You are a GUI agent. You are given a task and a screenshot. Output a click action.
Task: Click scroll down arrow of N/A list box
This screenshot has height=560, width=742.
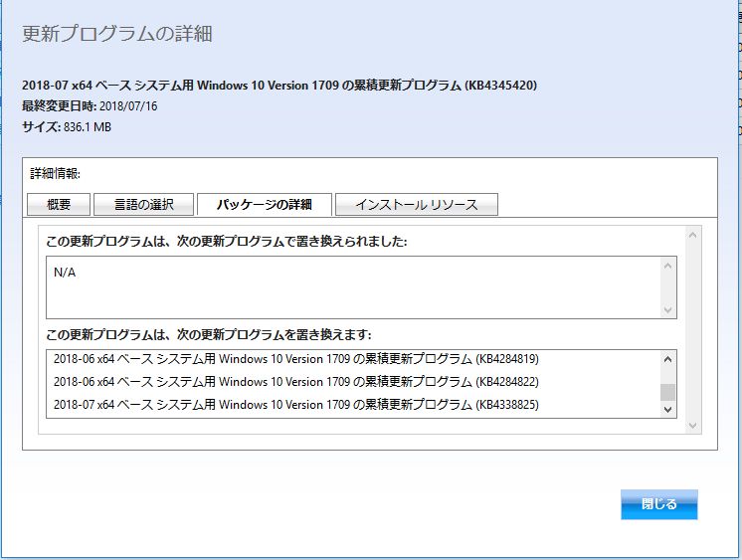pos(667,310)
